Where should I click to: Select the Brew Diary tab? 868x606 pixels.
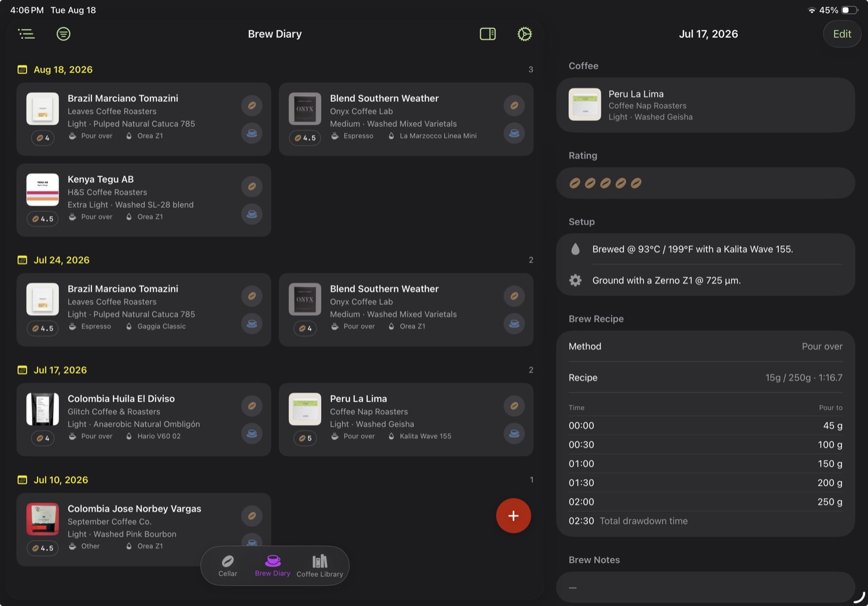(x=273, y=565)
